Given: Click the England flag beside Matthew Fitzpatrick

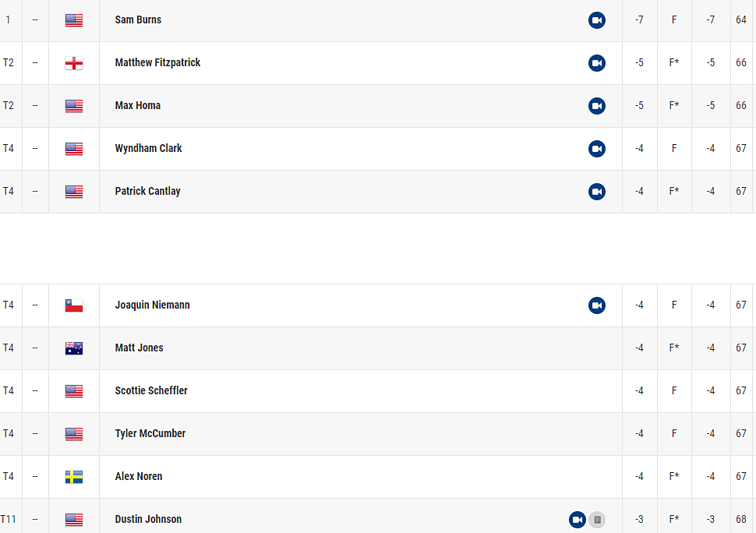Looking at the screenshot, I should [x=74, y=63].
